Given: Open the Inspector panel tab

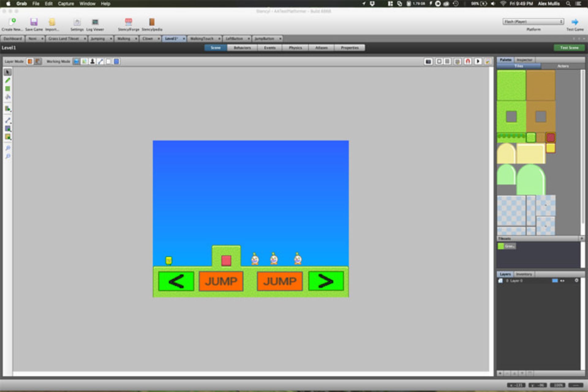Looking at the screenshot, I should pos(524,60).
